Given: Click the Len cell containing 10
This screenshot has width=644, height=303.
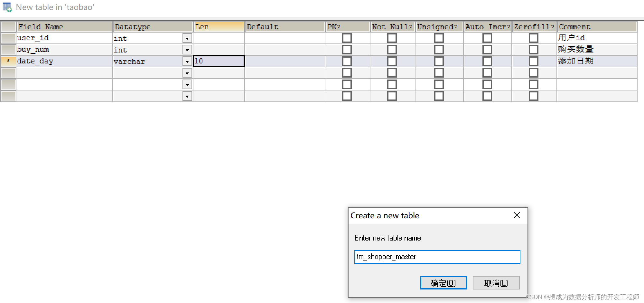Looking at the screenshot, I should (219, 61).
